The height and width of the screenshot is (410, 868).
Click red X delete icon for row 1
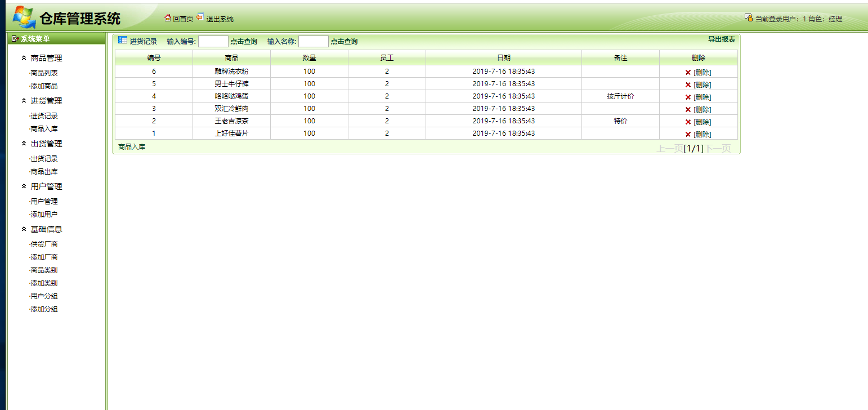[x=688, y=135]
